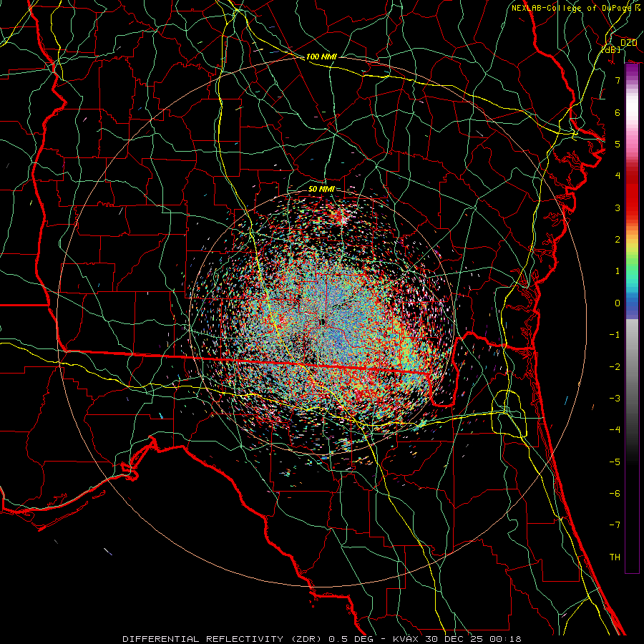Click the black radar site marker at center
This screenshot has height=644, width=644.
point(323,322)
